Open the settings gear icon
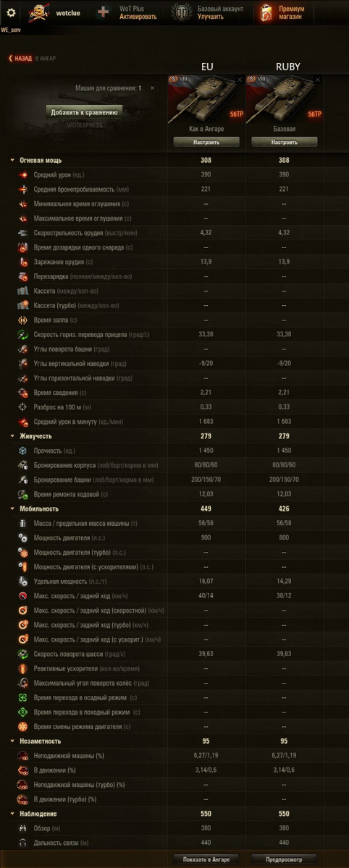Image resolution: width=349 pixels, height=868 pixels. pos(11,12)
